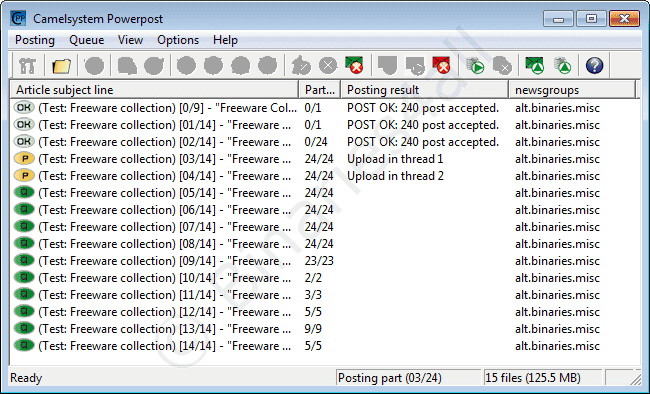This screenshot has width=650, height=394.
Task: Click the files with green up arrow icon
Action: point(563,66)
